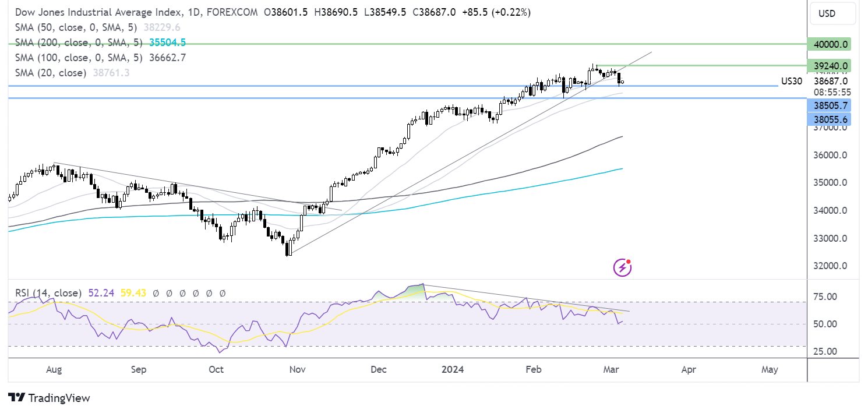This screenshot has width=868, height=413.
Task: Click the 36000.0 price axis label
Action: click(x=829, y=156)
